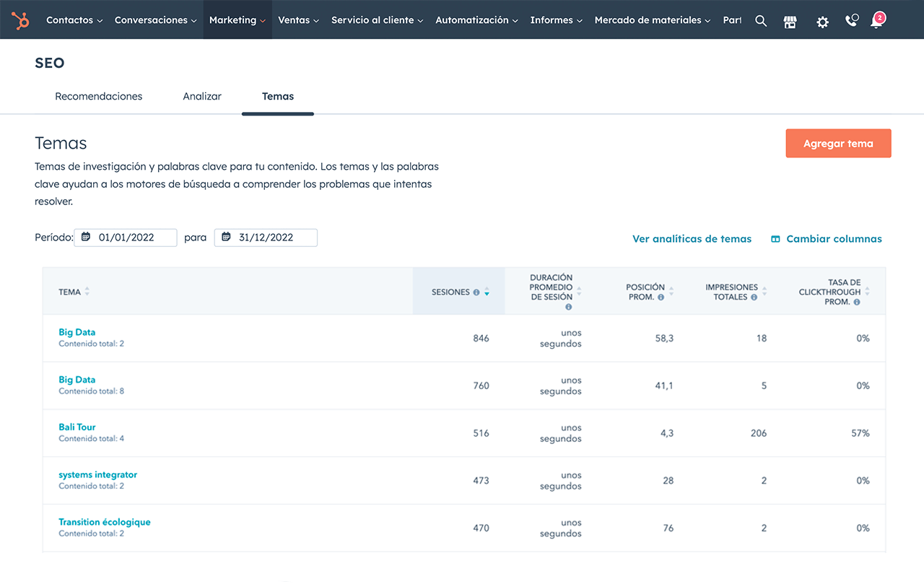Image resolution: width=924 pixels, height=587 pixels.
Task: Click the 4,3 position value
Action: click(666, 433)
